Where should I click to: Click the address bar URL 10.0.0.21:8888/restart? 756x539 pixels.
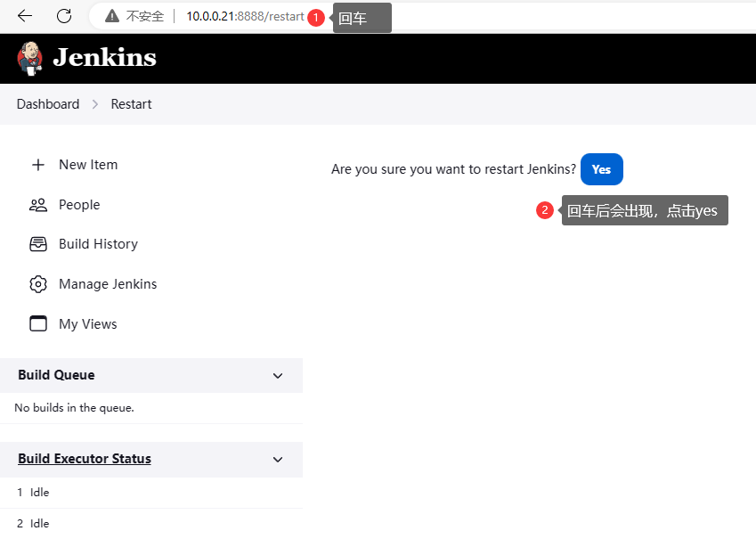[x=245, y=16]
